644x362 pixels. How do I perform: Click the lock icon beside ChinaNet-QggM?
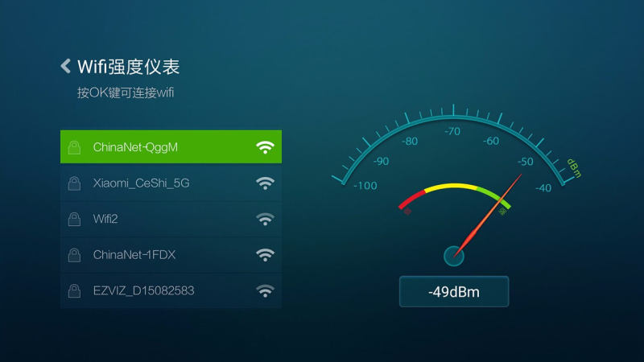[74, 147]
